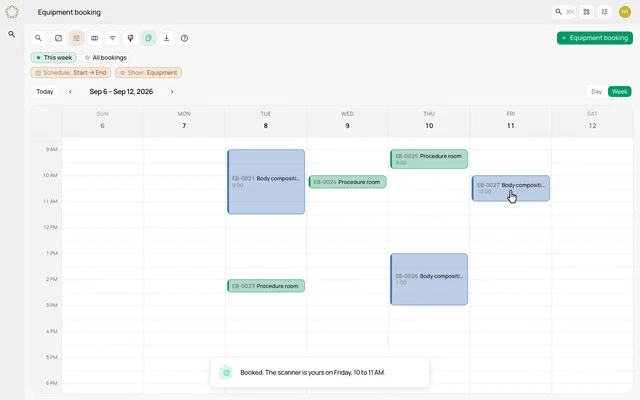Go to the next week
Screen dimensions: 640x400
(x=172, y=91)
